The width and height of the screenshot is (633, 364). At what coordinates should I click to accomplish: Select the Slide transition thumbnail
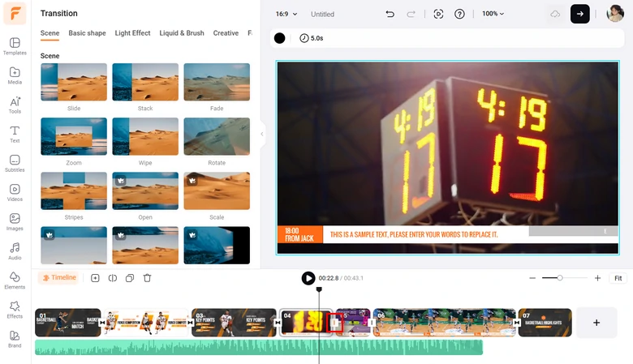coord(74,82)
